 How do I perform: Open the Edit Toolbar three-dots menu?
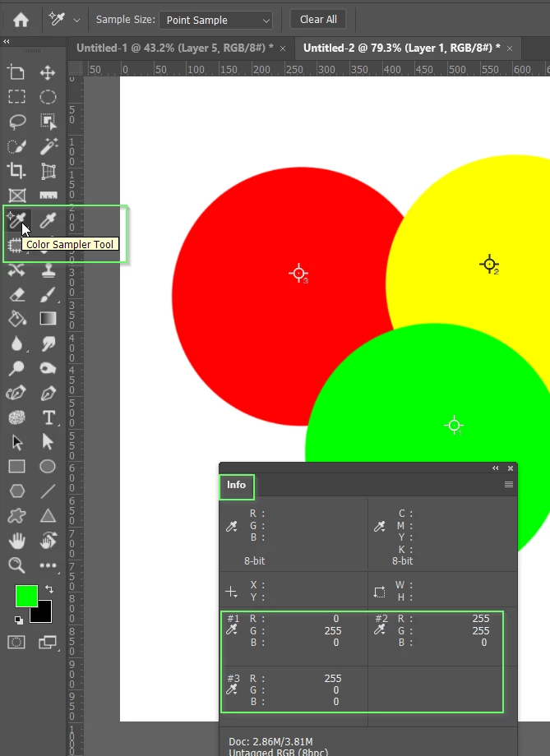pyautogui.click(x=48, y=565)
